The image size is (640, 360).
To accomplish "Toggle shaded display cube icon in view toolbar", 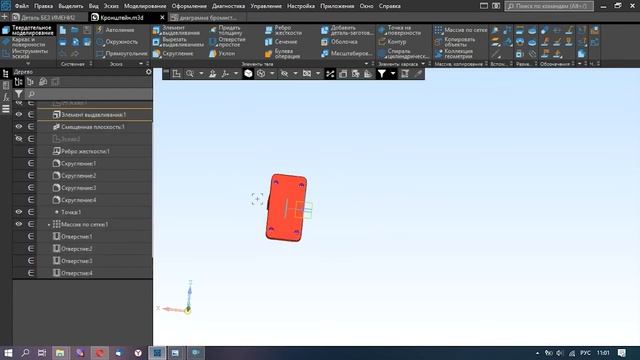I will click(x=248, y=73).
